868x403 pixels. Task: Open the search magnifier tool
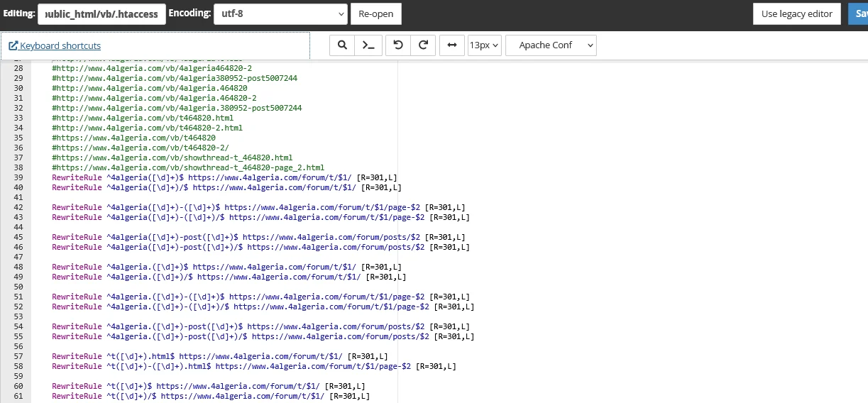342,45
